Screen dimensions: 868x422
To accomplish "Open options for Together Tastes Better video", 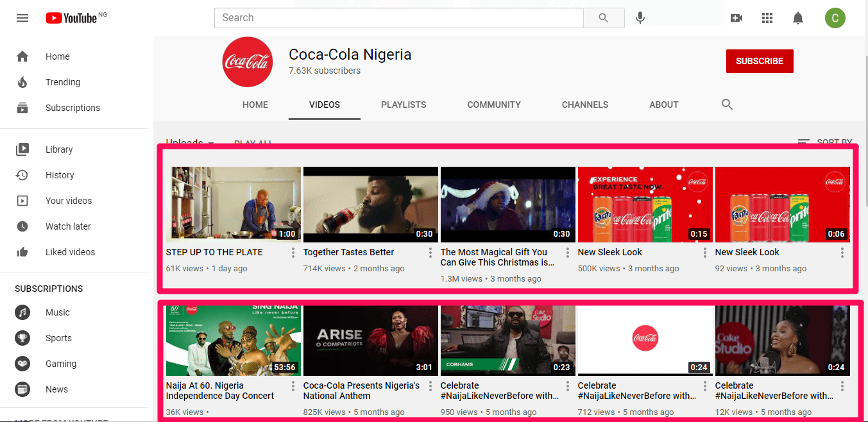I will point(430,253).
